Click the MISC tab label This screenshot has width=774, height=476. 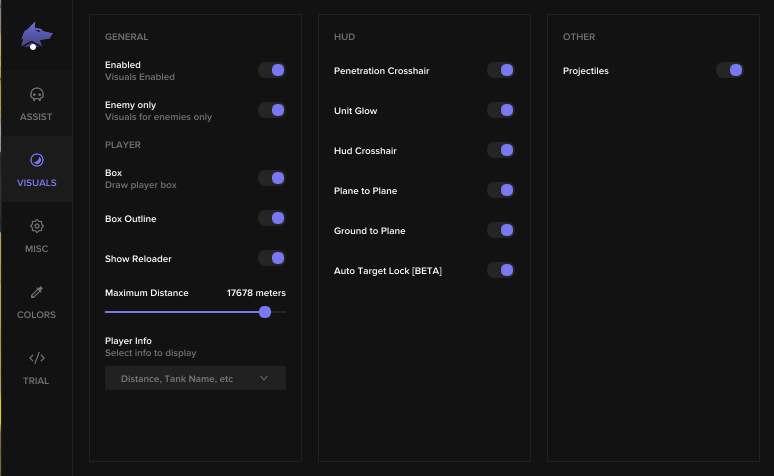[x=37, y=249]
